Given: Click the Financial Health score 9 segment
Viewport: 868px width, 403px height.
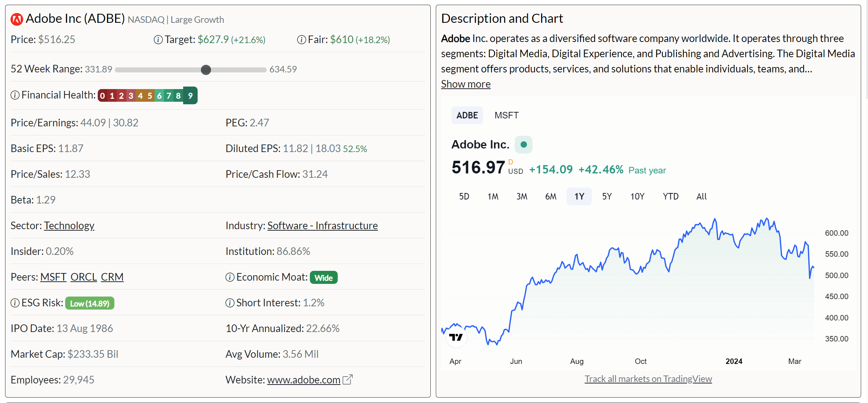Looking at the screenshot, I should 190,96.
